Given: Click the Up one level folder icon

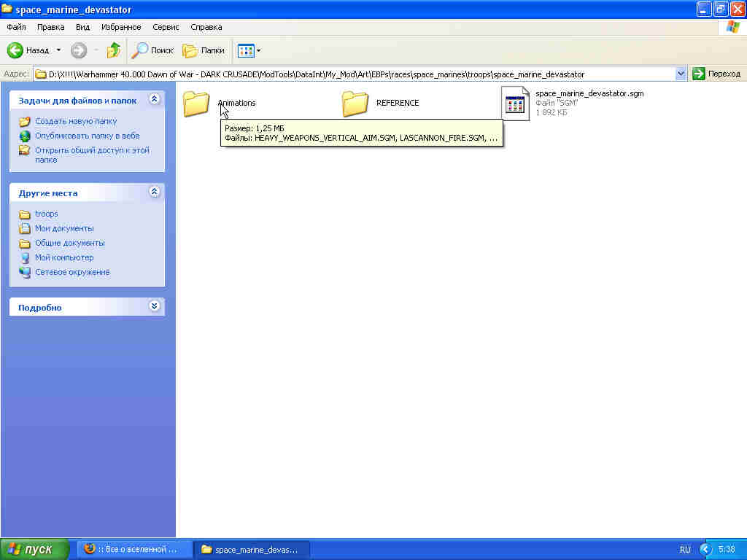Looking at the screenshot, I should (113, 50).
